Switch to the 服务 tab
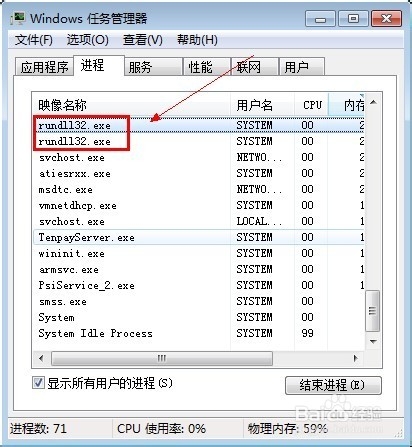 click(x=153, y=67)
